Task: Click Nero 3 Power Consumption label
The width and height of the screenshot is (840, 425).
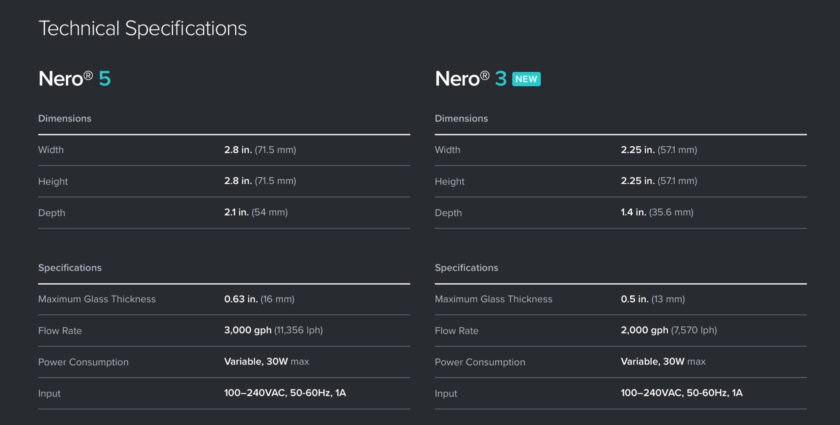Action: coord(480,362)
